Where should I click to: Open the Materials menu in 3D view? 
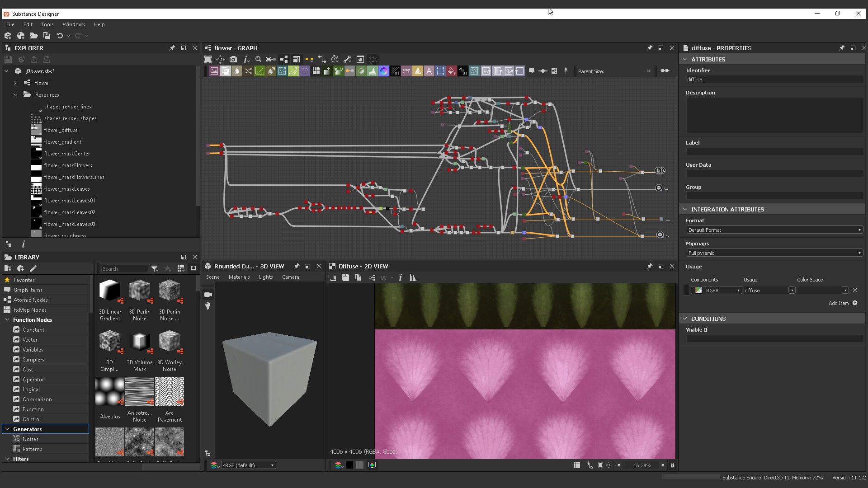239,277
